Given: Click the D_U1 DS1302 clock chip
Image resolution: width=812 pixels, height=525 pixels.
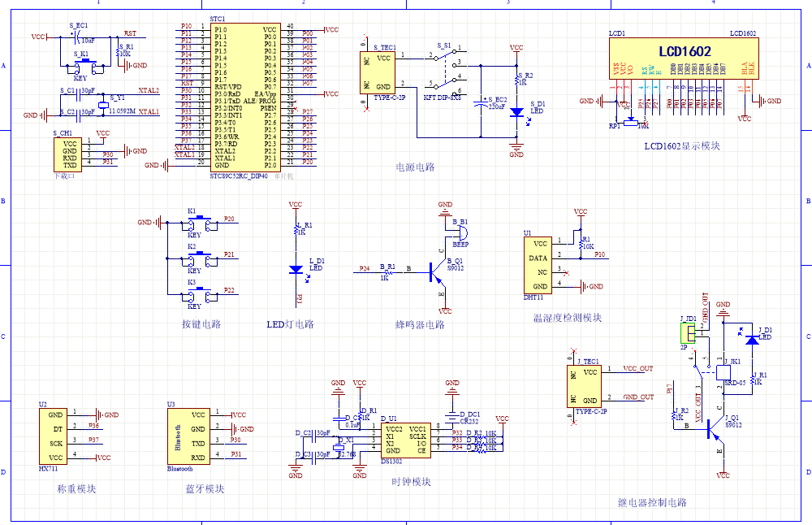Looking at the screenshot, I should 406,440.
